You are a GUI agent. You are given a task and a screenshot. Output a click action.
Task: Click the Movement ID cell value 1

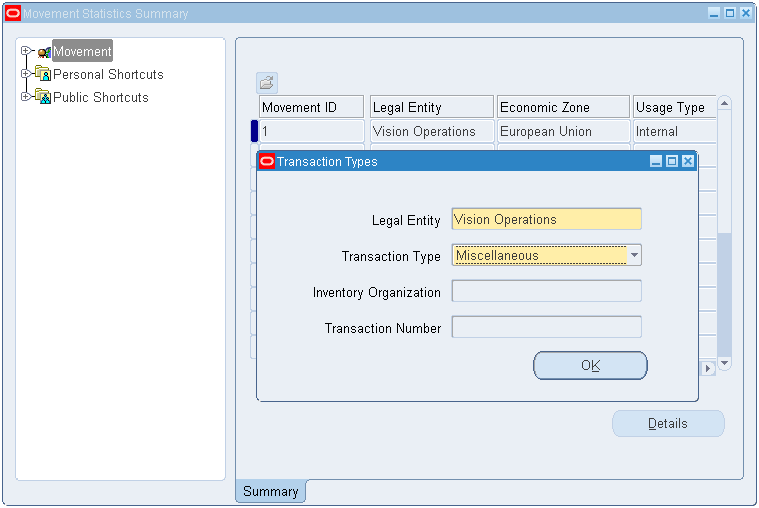pyautogui.click(x=311, y=131)
